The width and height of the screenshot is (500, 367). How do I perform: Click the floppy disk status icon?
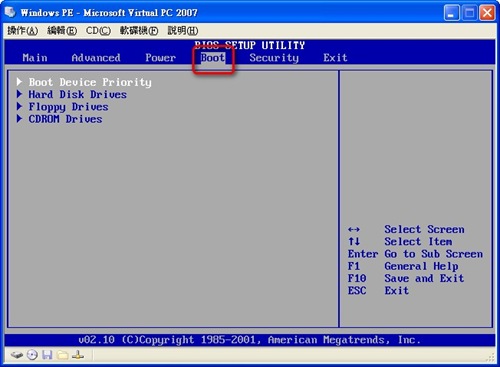[47, 355]
